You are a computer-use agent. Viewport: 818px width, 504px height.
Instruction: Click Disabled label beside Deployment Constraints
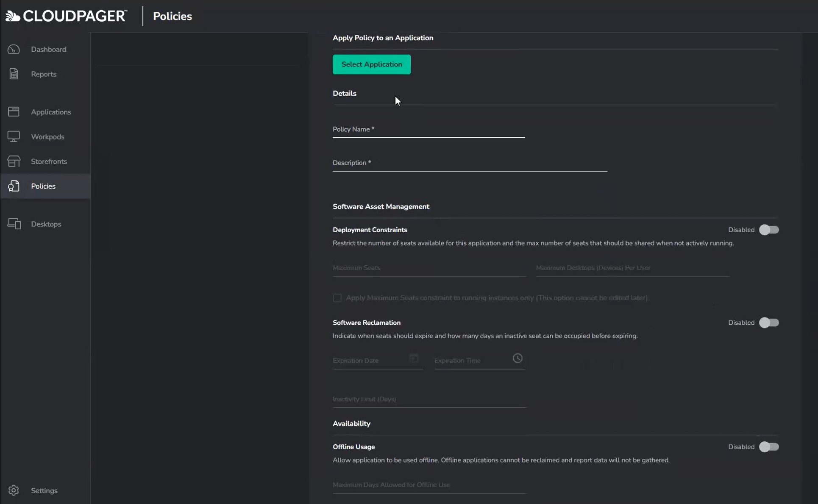point(741,230)
